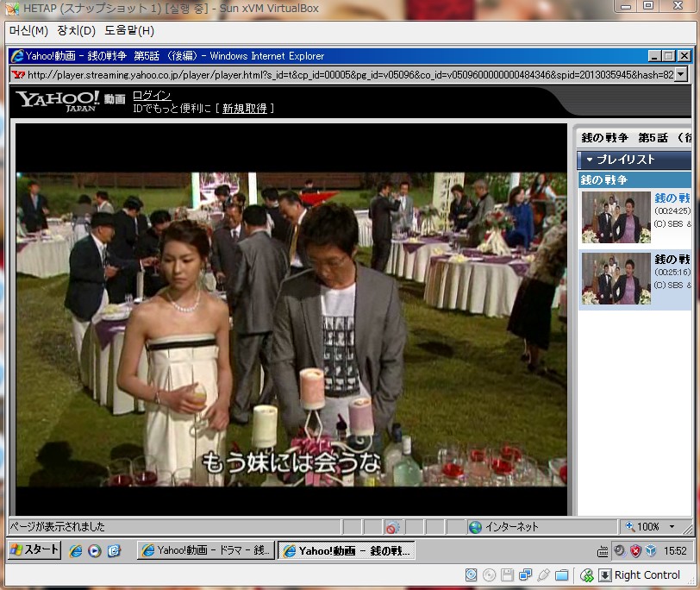Open the first 銭の戦 playlist title link
This screenshot has height=590, width=700.
pyautogui.click(x=672, y=198)
